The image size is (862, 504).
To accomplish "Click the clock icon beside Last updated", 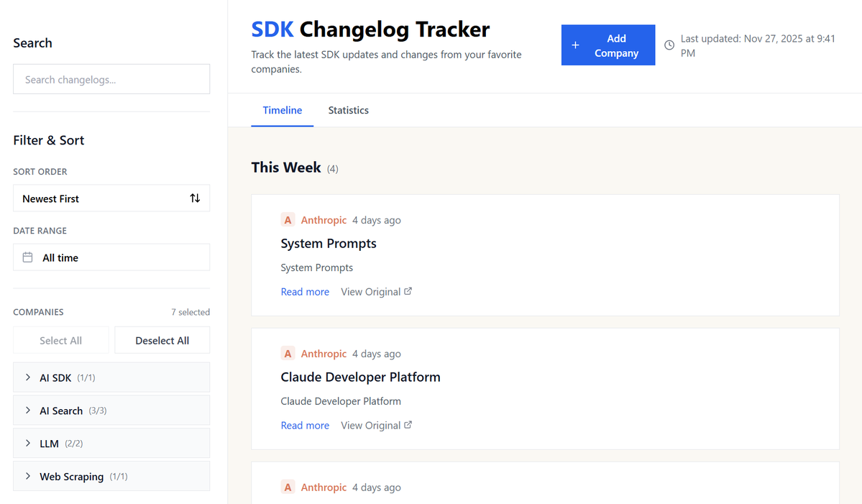I will [669, 45].
